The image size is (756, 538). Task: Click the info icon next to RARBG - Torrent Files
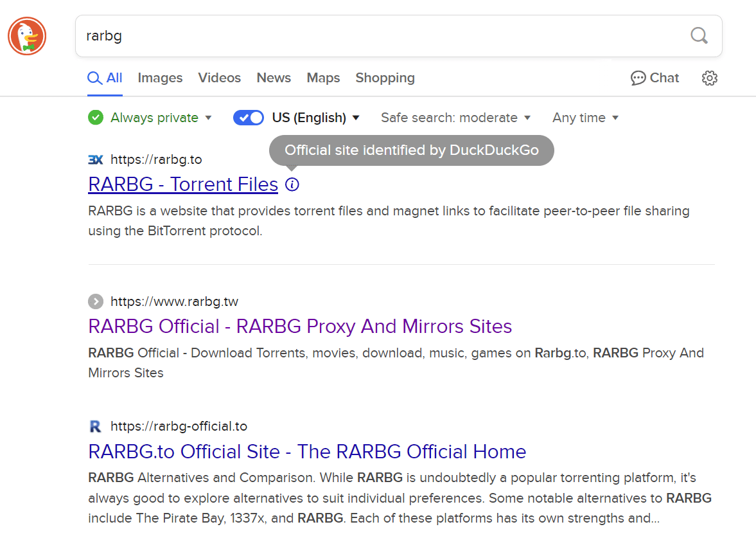pos(292,184)
